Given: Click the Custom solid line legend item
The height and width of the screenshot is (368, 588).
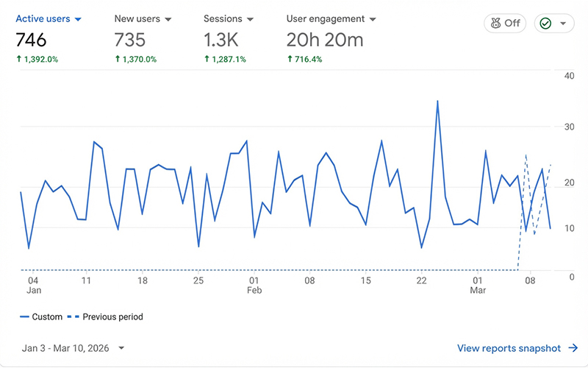Looking at the screenshot, I should coord(41,317).
